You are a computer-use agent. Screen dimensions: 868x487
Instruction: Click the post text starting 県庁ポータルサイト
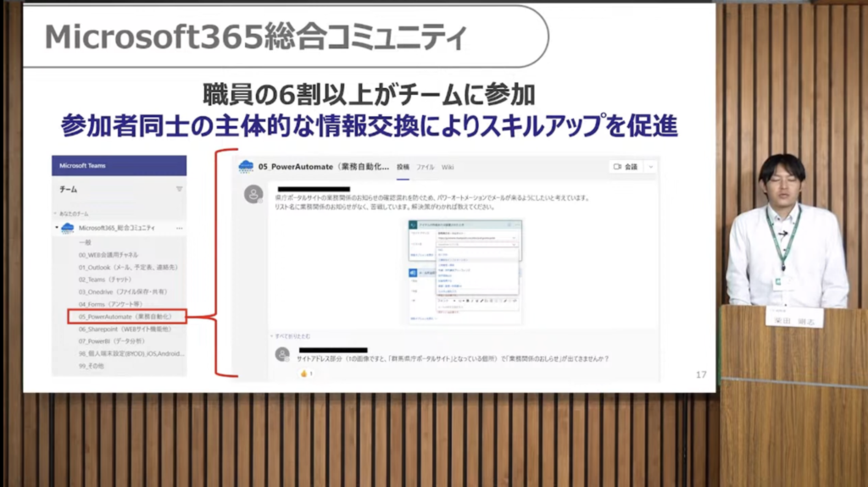(431, 202)
